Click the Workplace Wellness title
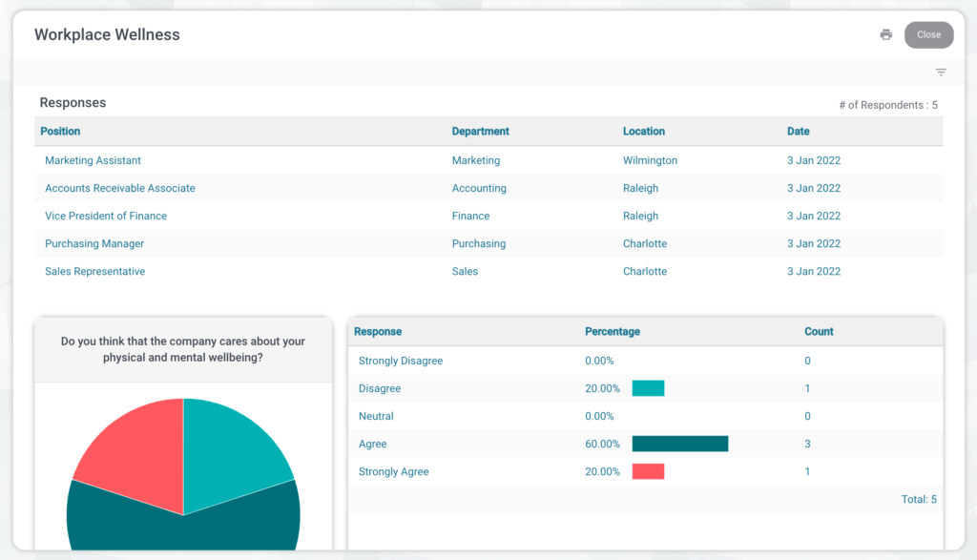 (x=107, y=35)
